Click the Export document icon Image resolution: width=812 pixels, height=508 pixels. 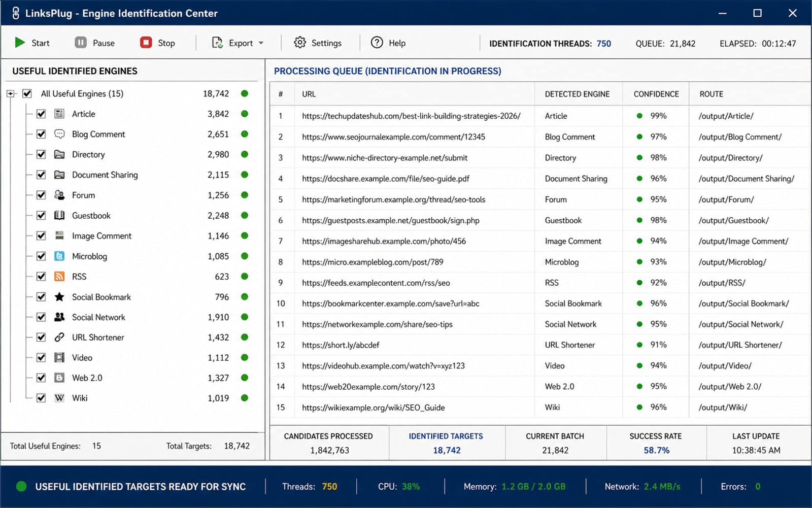tap(217, 43)
